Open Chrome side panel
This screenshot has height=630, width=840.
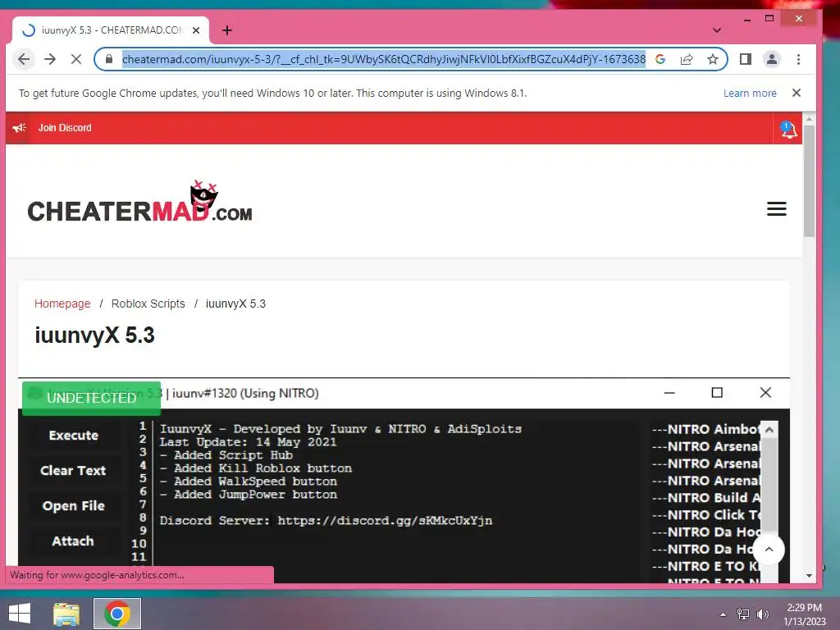[745, 59]
